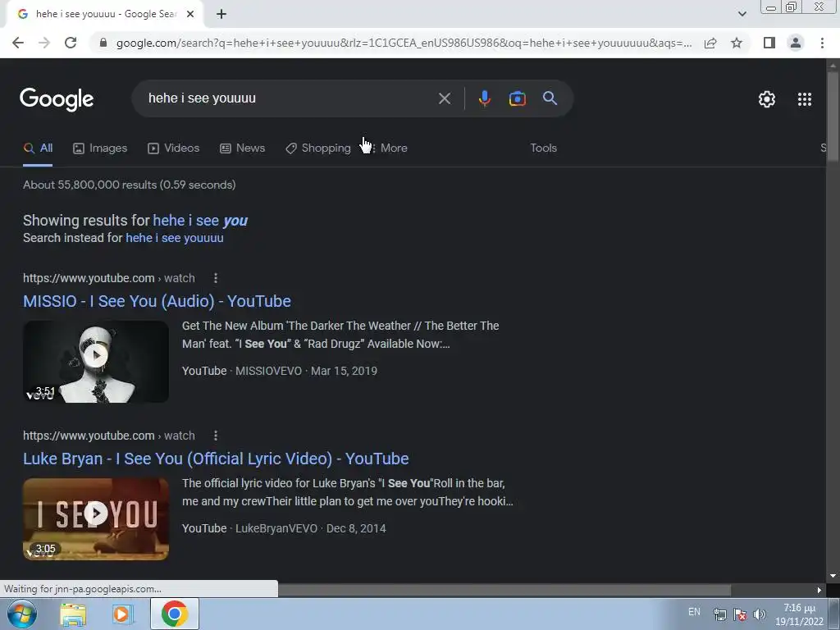The image size is (840, 630).
Task: Expand the More search categories
Action: [388, 148]
